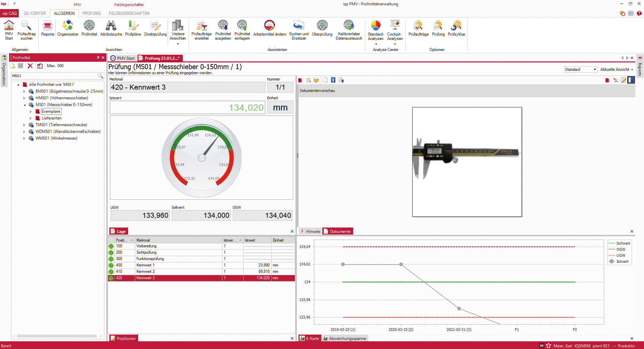
Task: Collapse the MS01 Messschieber tree node
Action: pyautogui.click(x=24, y=105)
